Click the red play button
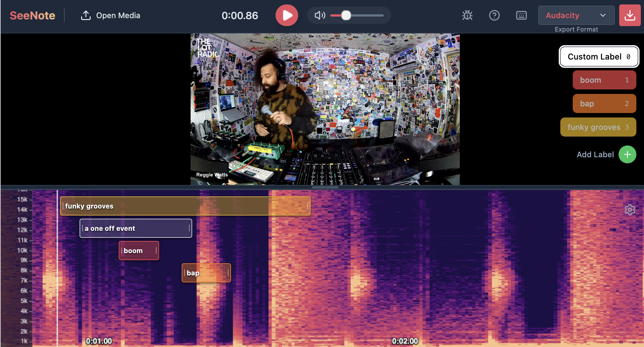Screen dimensions: 644x347 [287, 15]
